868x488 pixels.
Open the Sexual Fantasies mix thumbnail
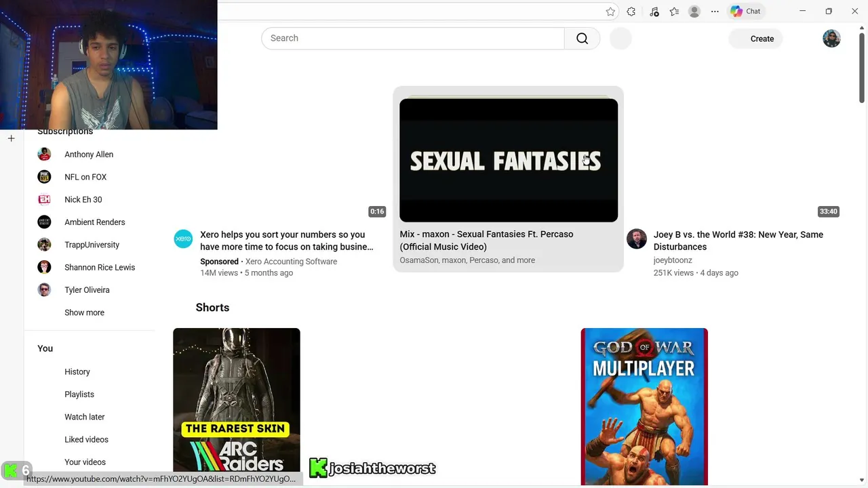click(x=509, y=160)
